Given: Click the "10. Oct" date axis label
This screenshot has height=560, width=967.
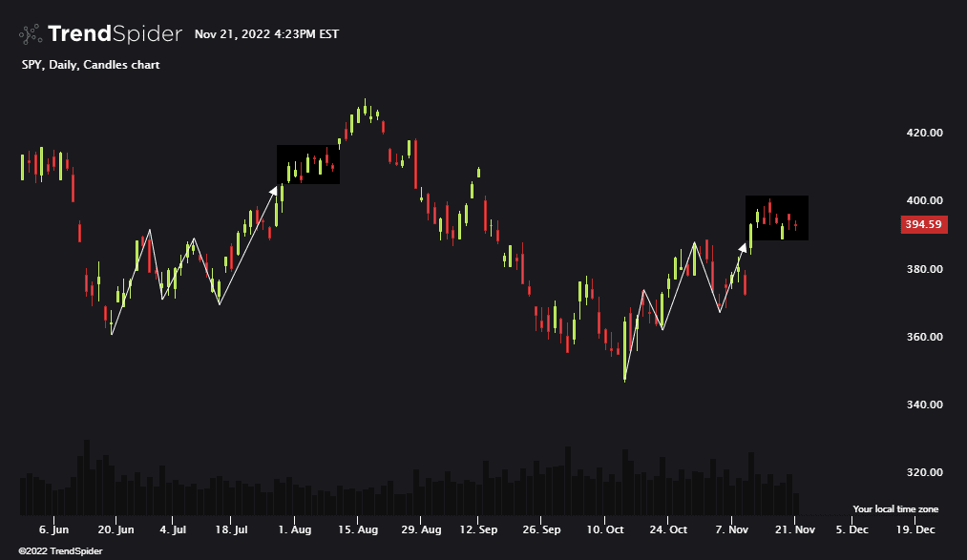Looking at the screenshot, I should click(x=605, y=529).
